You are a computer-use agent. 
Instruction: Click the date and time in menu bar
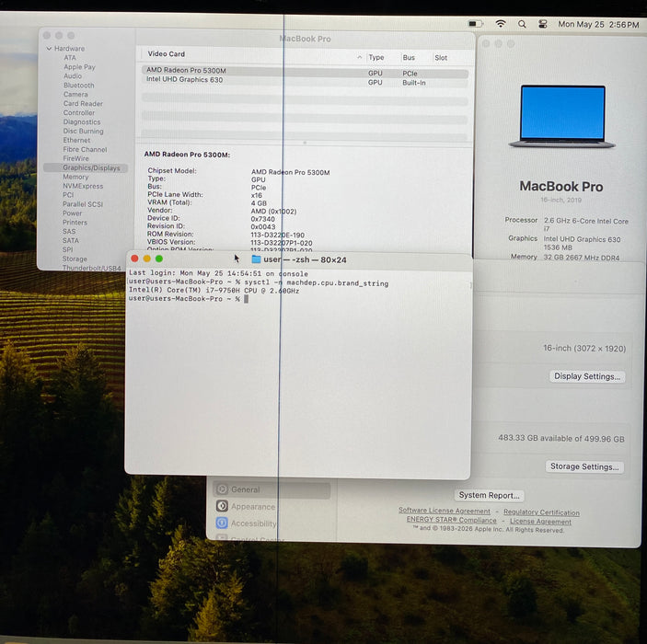[598, 24]
